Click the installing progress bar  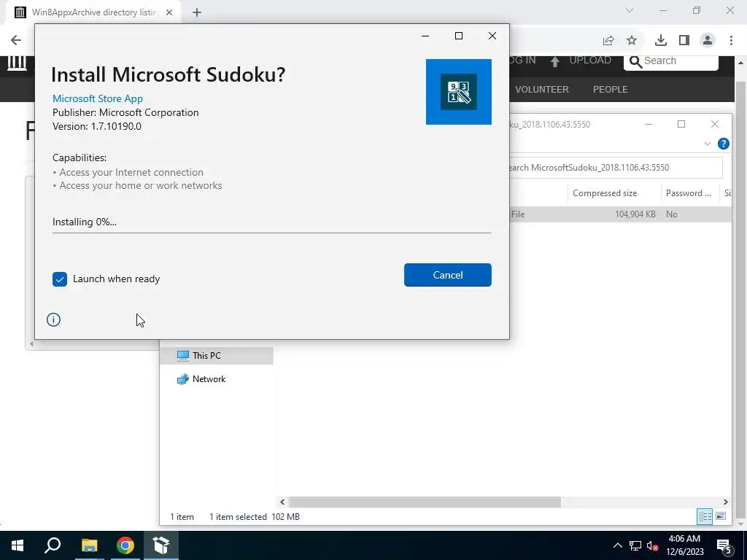[271, 233]
